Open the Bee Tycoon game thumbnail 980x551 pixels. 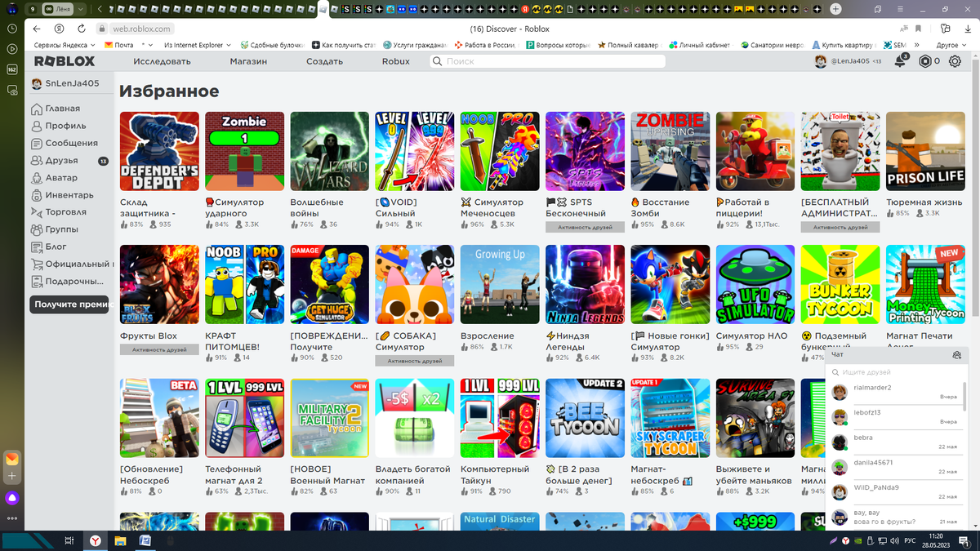pyautogui.click(x=585, y=418)
